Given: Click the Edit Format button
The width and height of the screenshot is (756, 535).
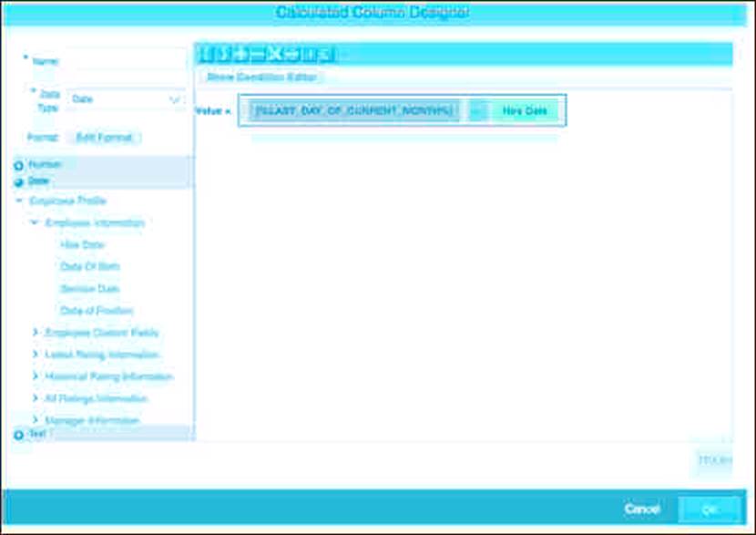Looking at the screenshot, I should 104,138.
